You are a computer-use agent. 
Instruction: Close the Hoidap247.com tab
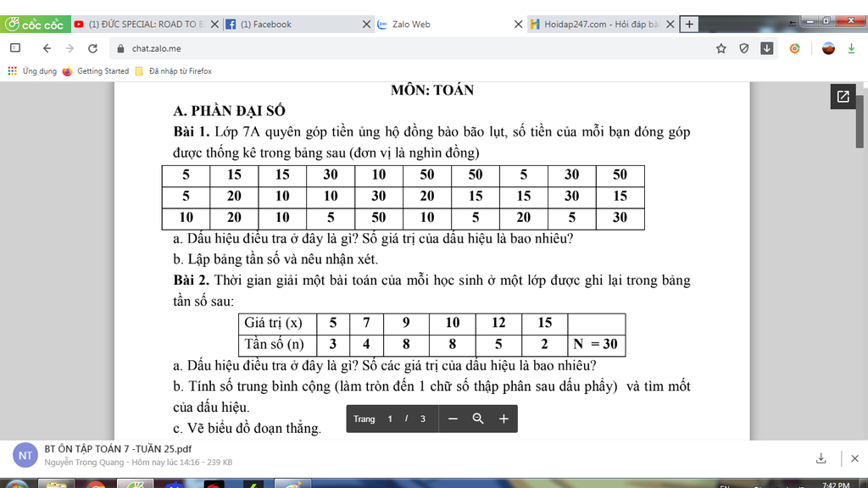point(670,25)
